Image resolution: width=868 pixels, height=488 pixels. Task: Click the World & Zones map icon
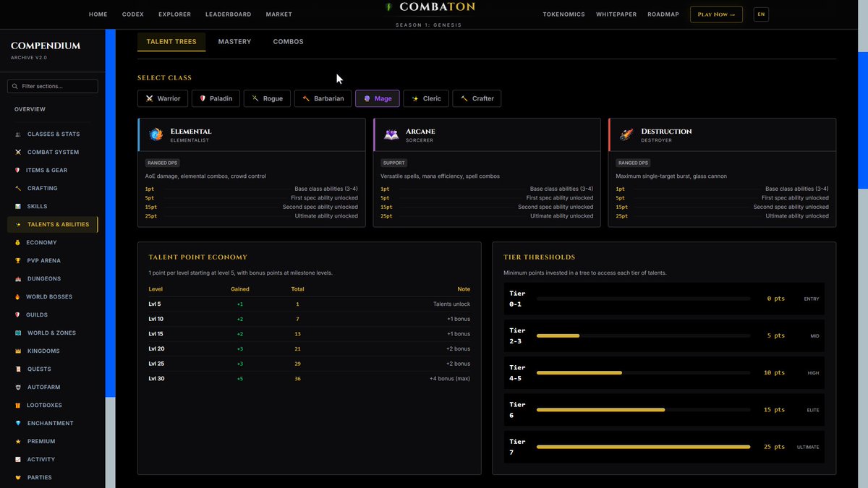(18, 333)
